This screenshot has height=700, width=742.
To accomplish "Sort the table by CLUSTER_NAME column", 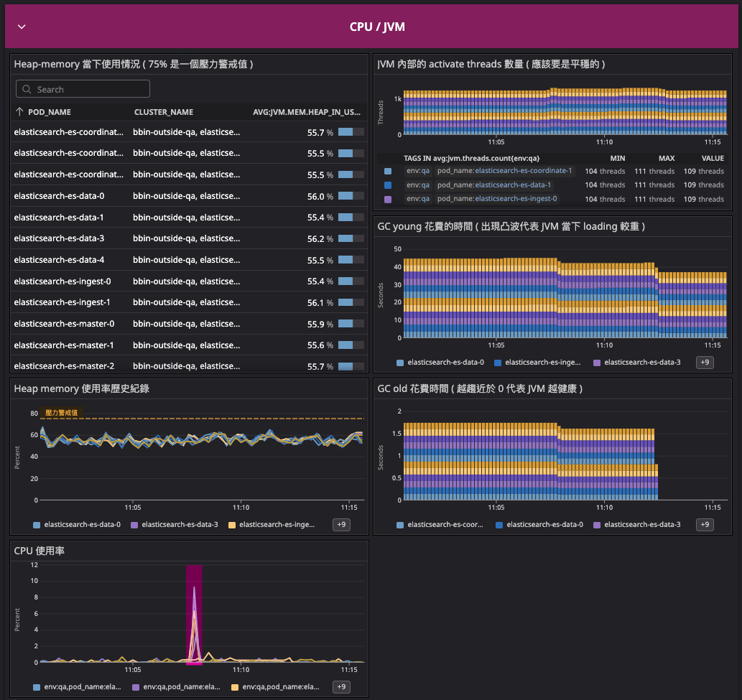I will pos(164,112).
